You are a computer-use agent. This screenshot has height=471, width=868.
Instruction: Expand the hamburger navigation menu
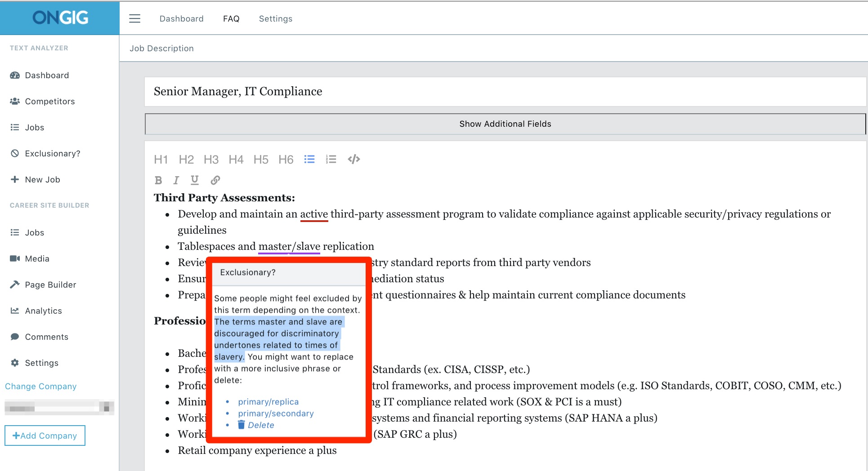(x=134, y=18)
